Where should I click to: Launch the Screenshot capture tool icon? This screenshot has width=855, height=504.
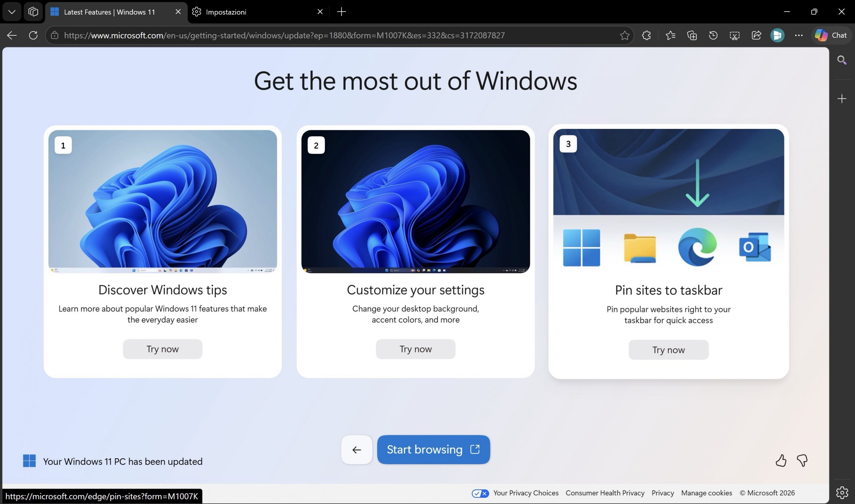click(734, 35)
